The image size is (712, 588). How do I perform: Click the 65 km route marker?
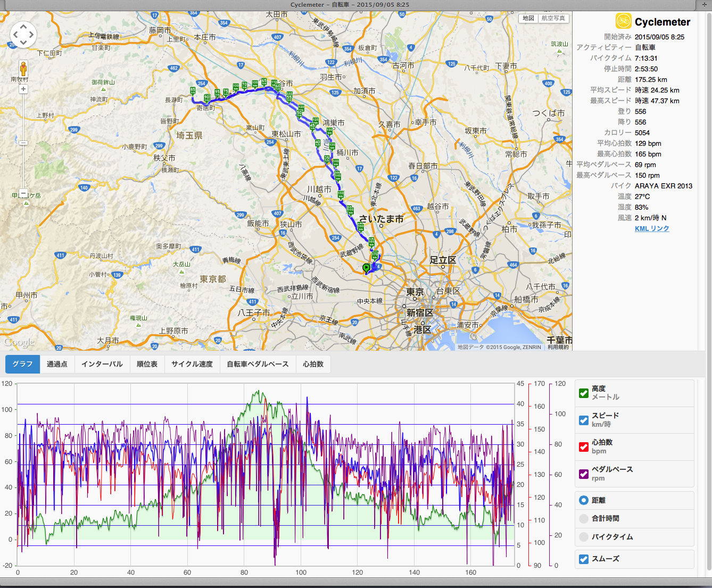coord(264,81)
